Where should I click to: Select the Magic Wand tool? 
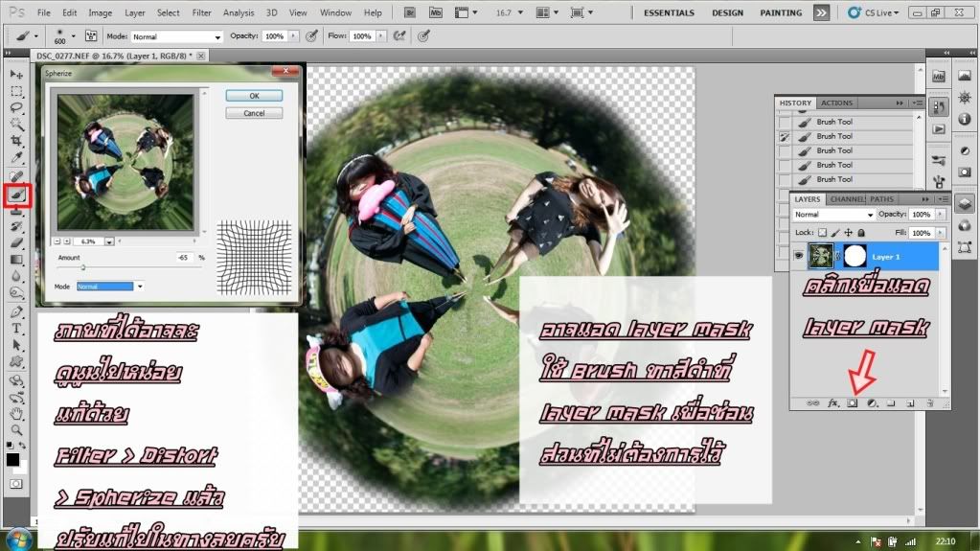[x=16, y=124]
